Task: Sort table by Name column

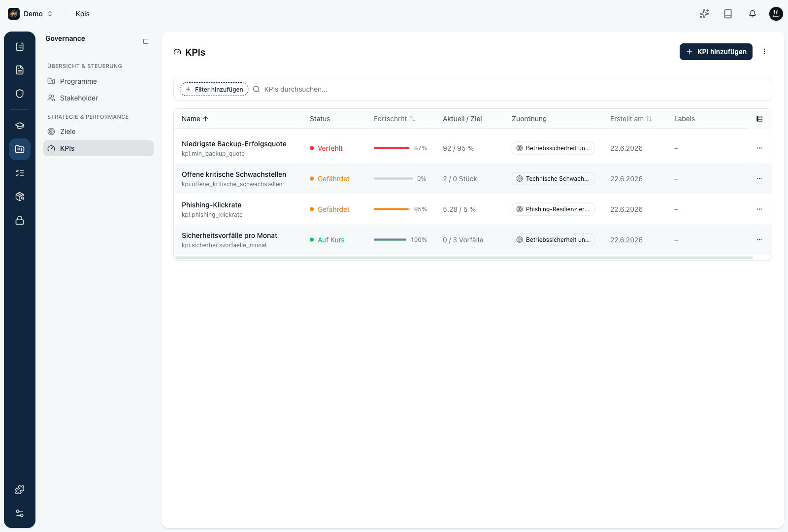Action: 195,119
